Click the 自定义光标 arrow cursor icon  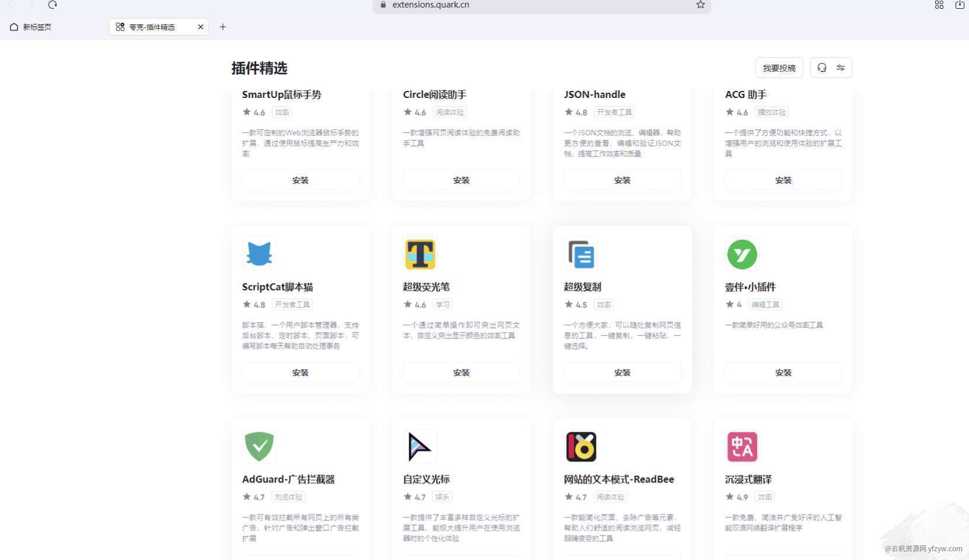click(420, 447)
